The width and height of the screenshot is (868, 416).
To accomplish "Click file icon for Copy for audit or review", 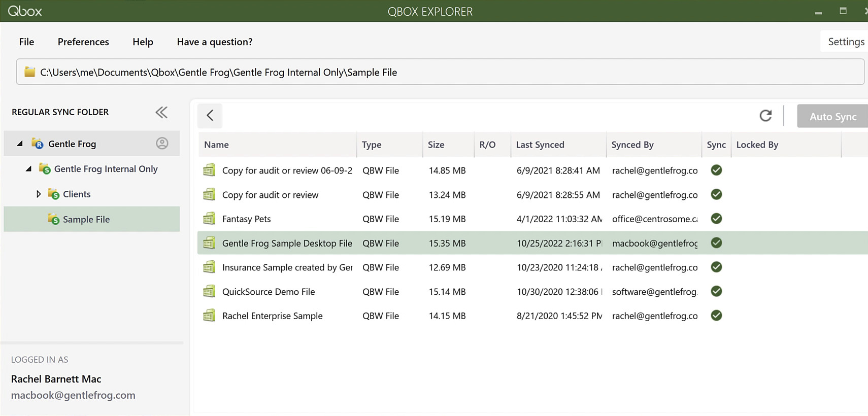I will click(x=209, y=194).
